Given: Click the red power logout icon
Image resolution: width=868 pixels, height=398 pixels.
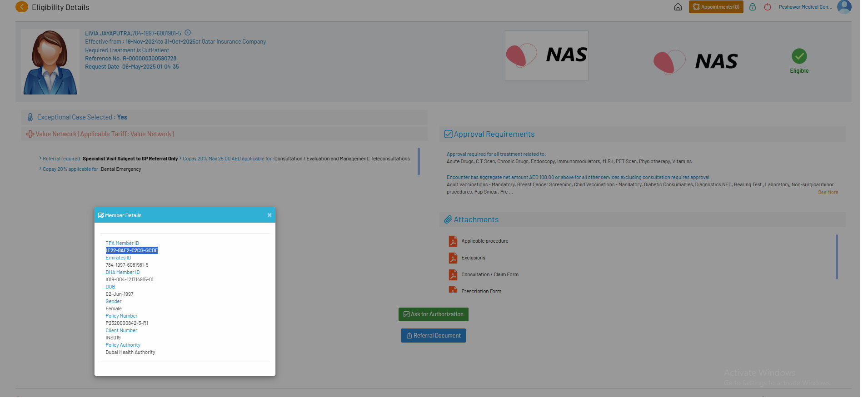Looking at the screenshot, I should click(x=768, y=7).
